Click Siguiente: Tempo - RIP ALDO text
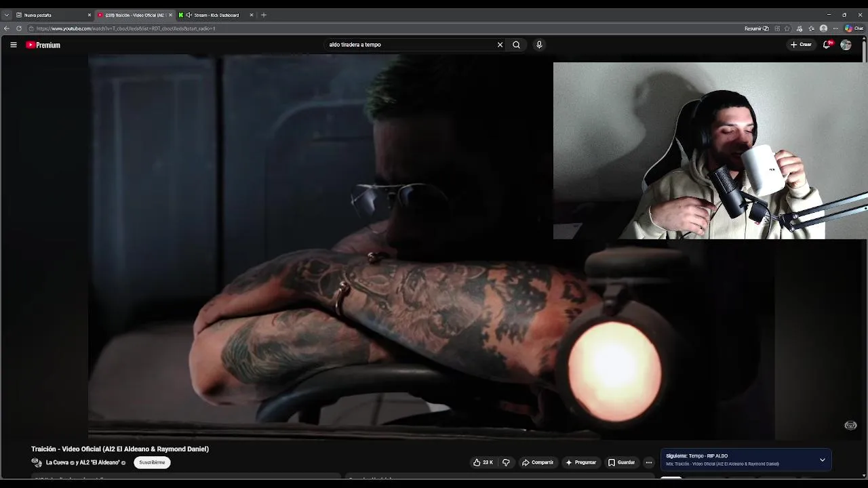This screenshot has width=868, height=488. (x=696, y=456)
